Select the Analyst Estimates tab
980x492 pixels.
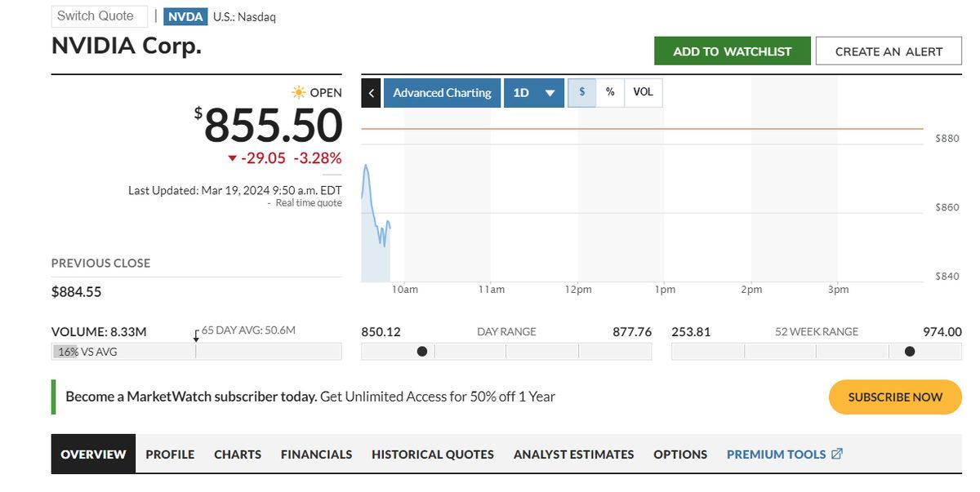(573, 454)
